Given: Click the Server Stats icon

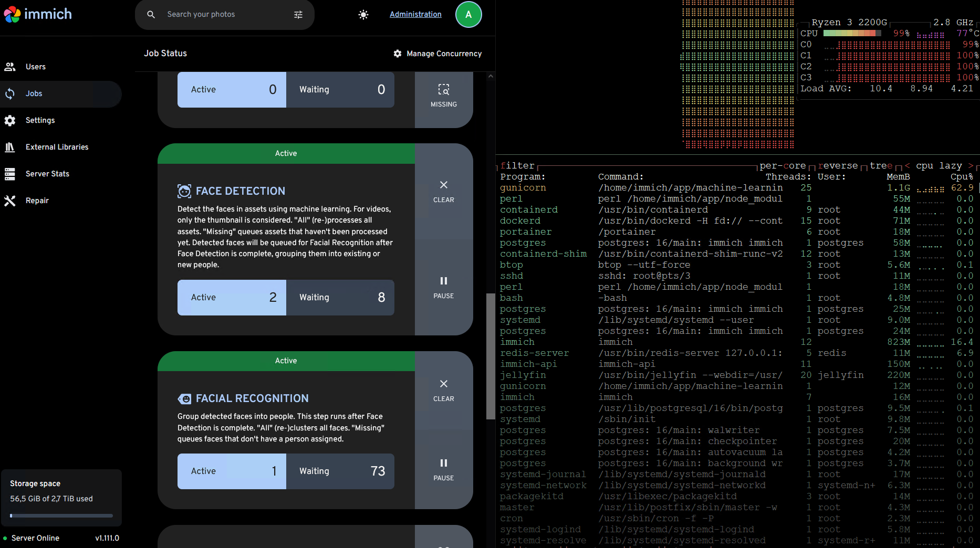Looking at the screenshot, I should 9,174.
